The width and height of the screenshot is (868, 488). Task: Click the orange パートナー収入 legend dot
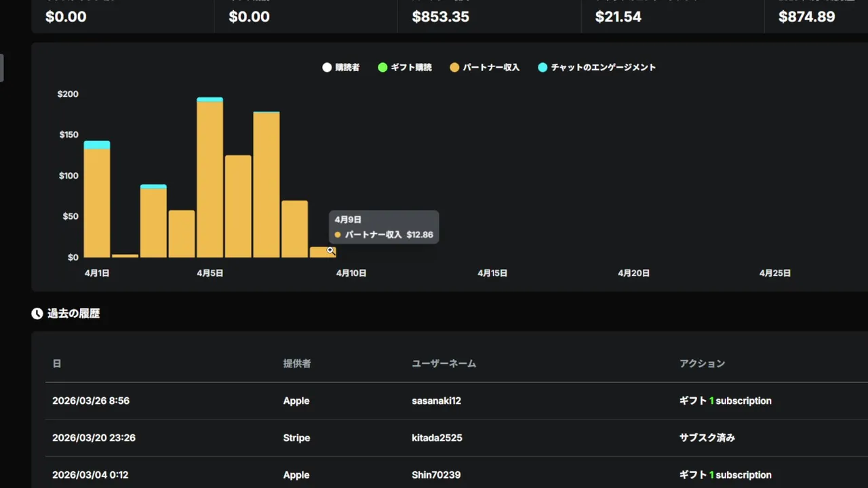click(454, 67)
